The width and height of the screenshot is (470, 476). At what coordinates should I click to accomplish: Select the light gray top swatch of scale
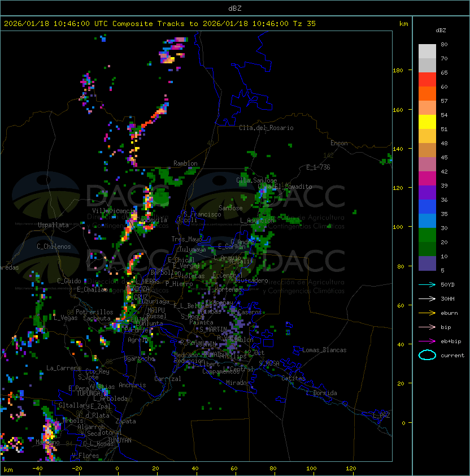point(427,51)
